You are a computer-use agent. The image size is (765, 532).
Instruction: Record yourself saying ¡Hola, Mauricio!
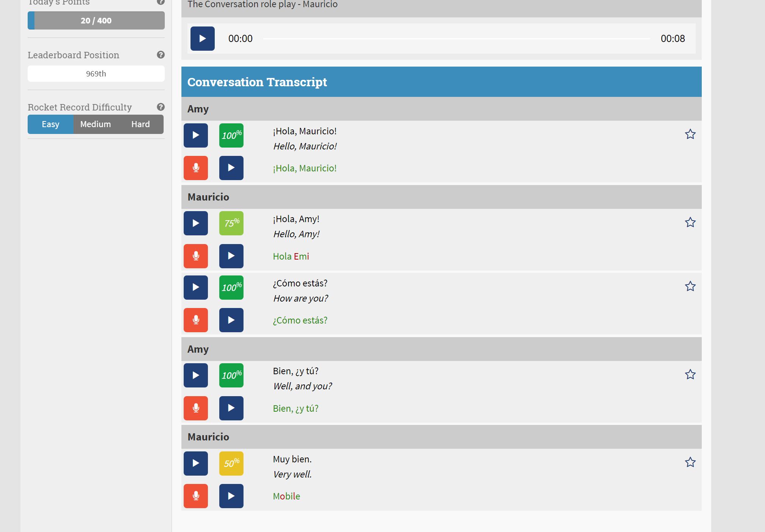(x=196, y=168)
